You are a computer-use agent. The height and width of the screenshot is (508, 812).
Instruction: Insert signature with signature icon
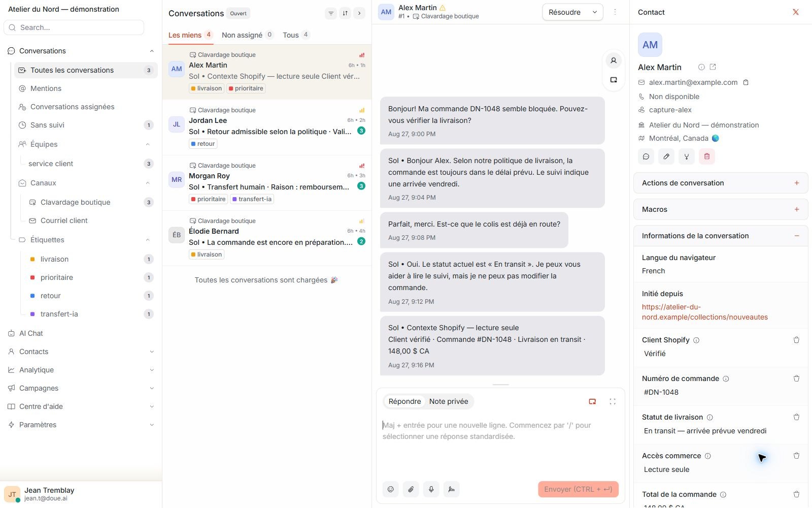452,489
